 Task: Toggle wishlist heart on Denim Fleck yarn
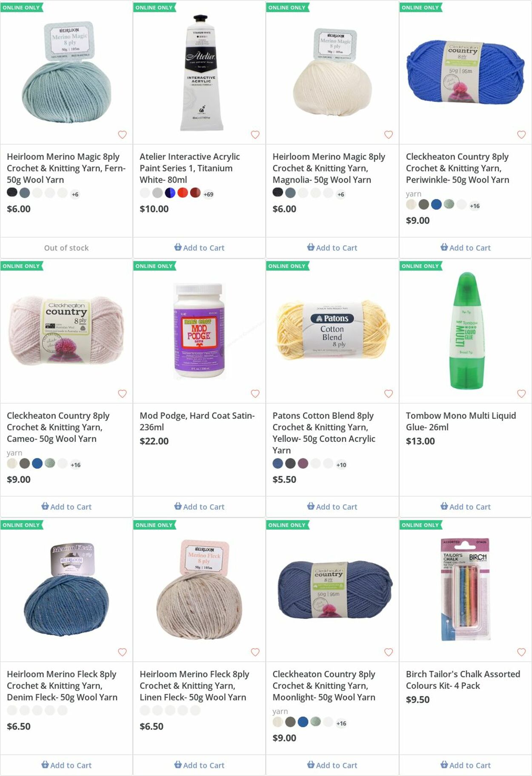[122, 652]
